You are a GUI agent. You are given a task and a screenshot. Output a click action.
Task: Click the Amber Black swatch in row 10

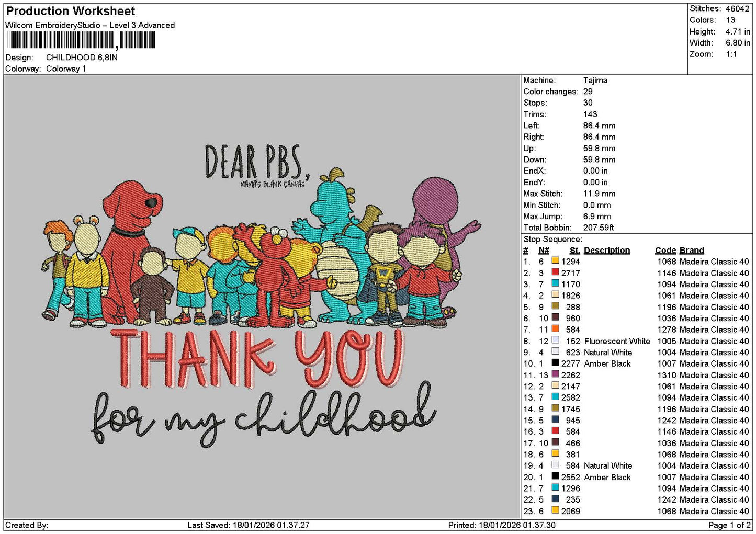click(555, 363)
